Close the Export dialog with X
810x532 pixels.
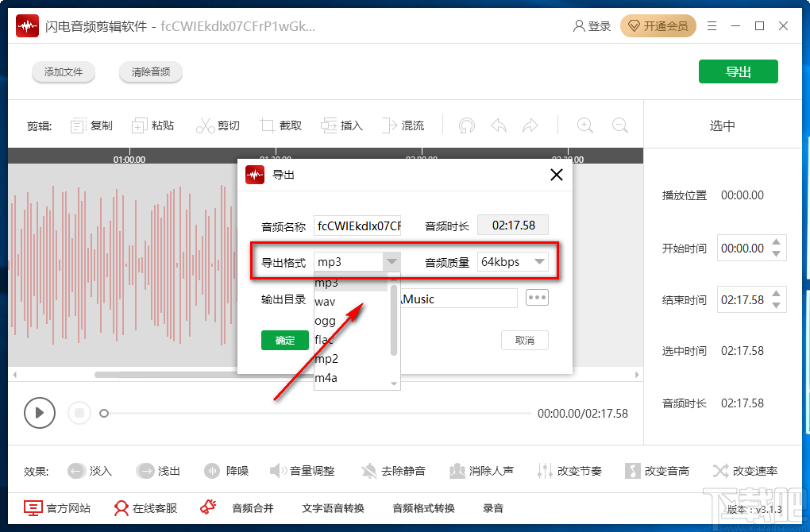pos(557,175)
